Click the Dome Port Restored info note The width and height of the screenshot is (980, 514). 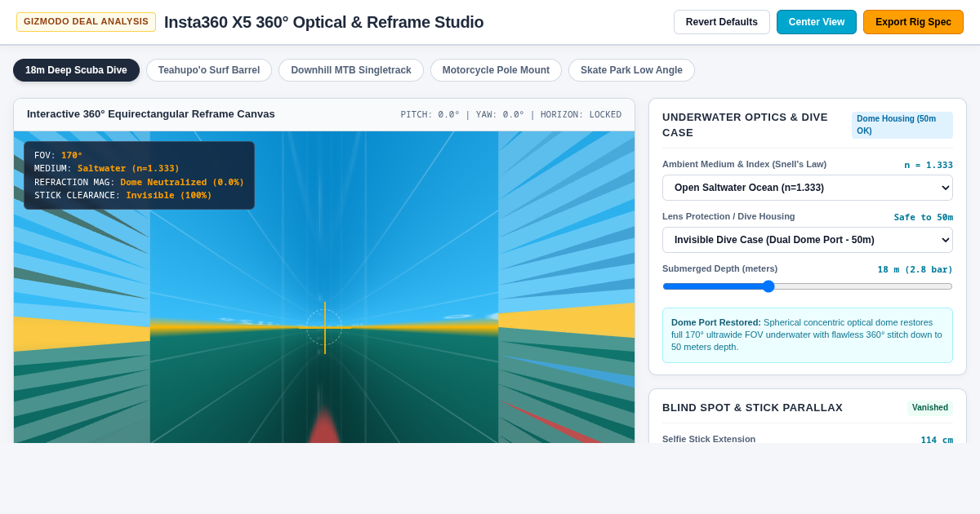pos(808,335)
